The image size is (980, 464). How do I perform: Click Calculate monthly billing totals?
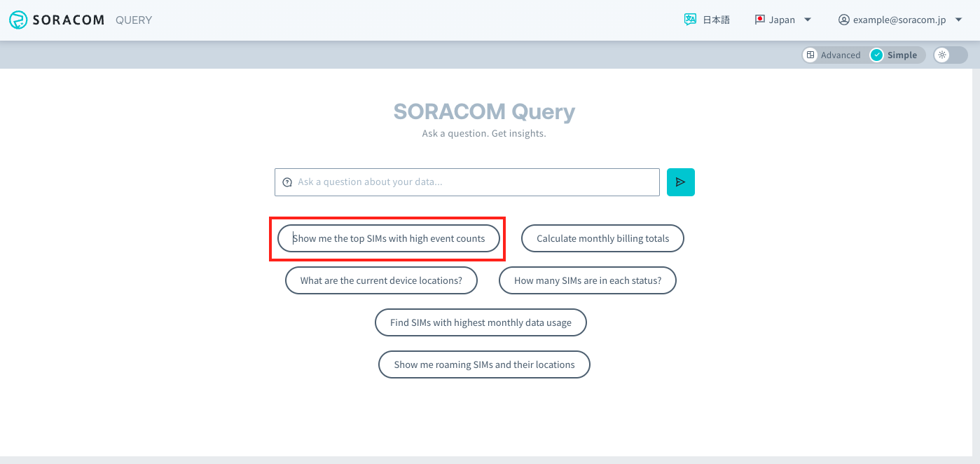click(x=602, y=238)
